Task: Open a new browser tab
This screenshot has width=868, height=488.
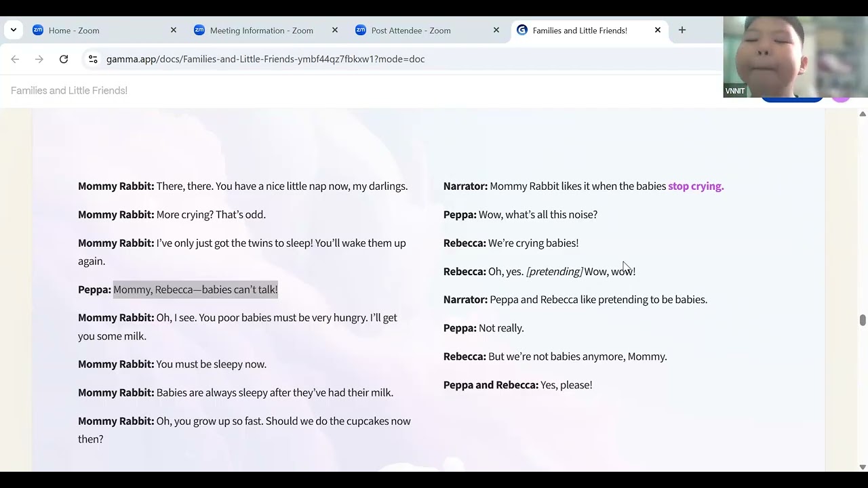Action: coord(682,30)
